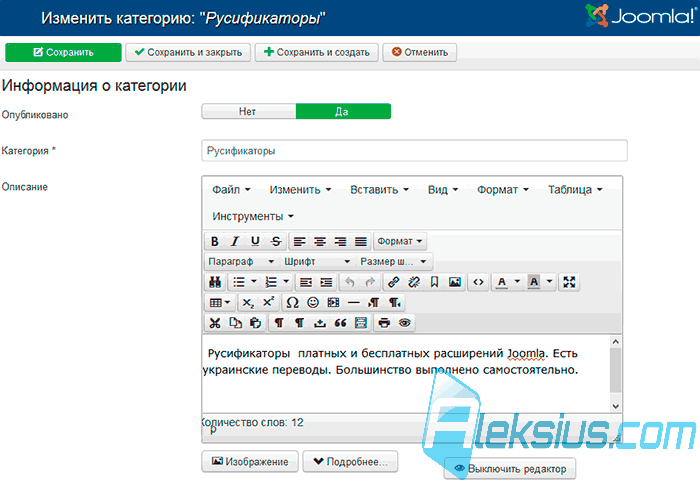700x481 pixels.
Task: Open the Вид menu
Action: (x=442, y=190)
